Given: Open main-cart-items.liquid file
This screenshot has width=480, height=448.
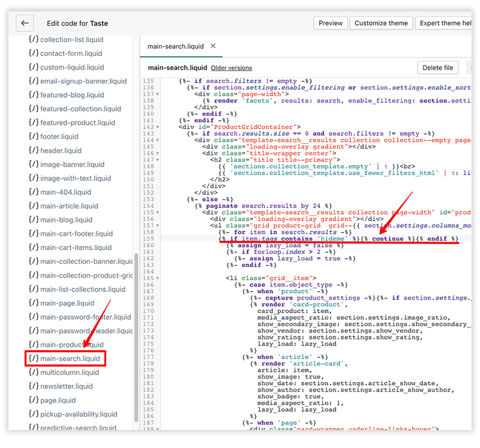Looking at the screenshot, I should coord(70,247).
